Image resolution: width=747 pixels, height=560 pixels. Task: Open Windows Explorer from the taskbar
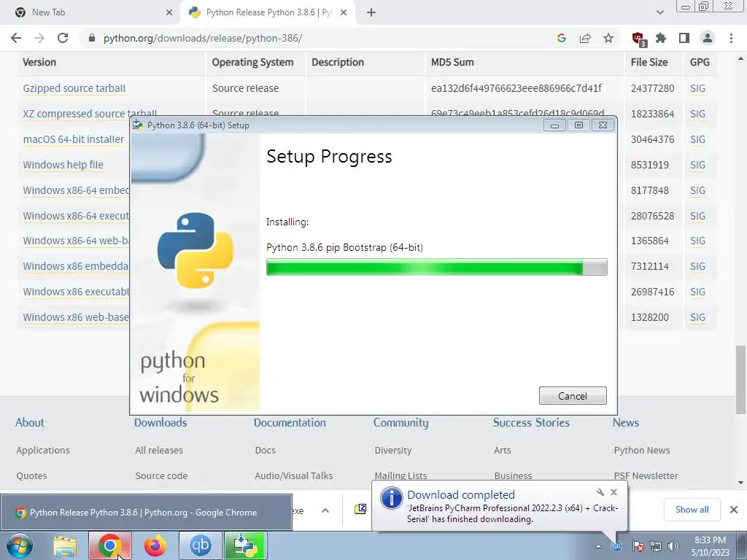coord(65,545)
